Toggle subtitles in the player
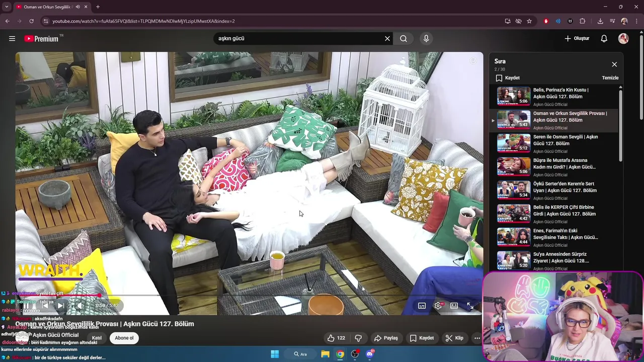644x362 pixels. coord(422,305)
